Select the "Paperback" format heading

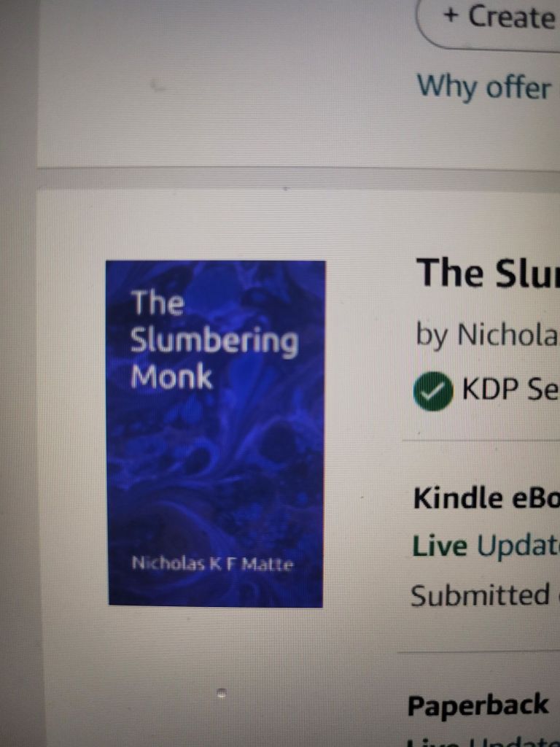pyautogui.click(x=478, y=705)
